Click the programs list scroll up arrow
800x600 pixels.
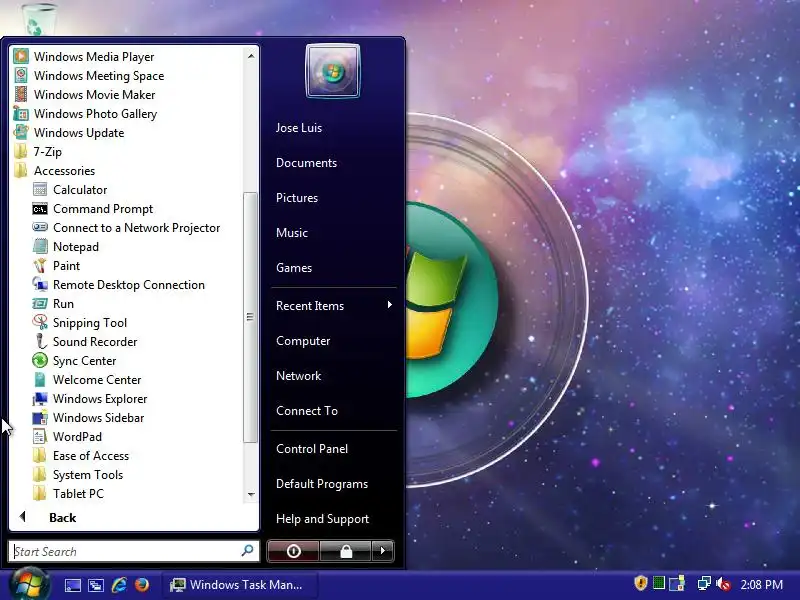tap(251, 56)
